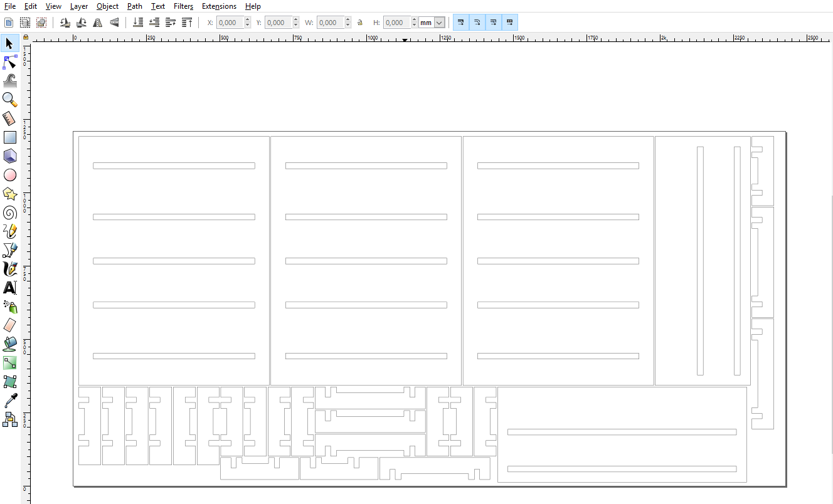Image resolution: width=833 pixels, height=504 pixels.
Task: Select the Color dropper tool
Action: tap(9, 401)
